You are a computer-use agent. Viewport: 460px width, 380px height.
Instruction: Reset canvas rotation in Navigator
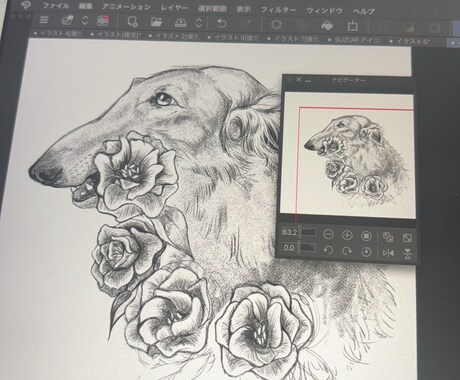coord(366,252)
